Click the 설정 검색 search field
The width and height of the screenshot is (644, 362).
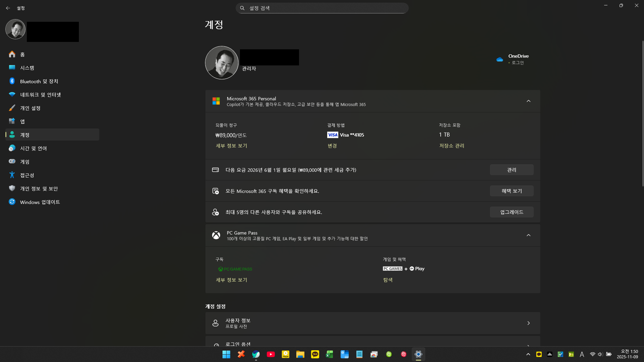(322, 8)
